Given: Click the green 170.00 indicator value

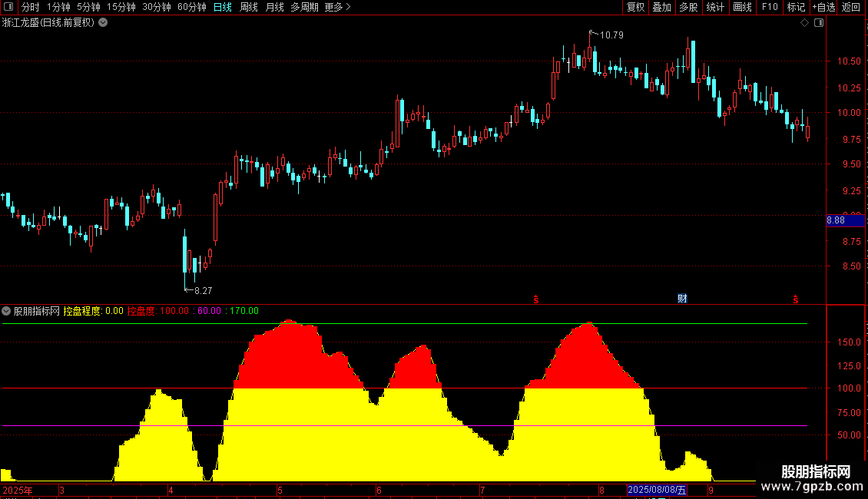Looking at the screenshot, I should click(244, 311).
